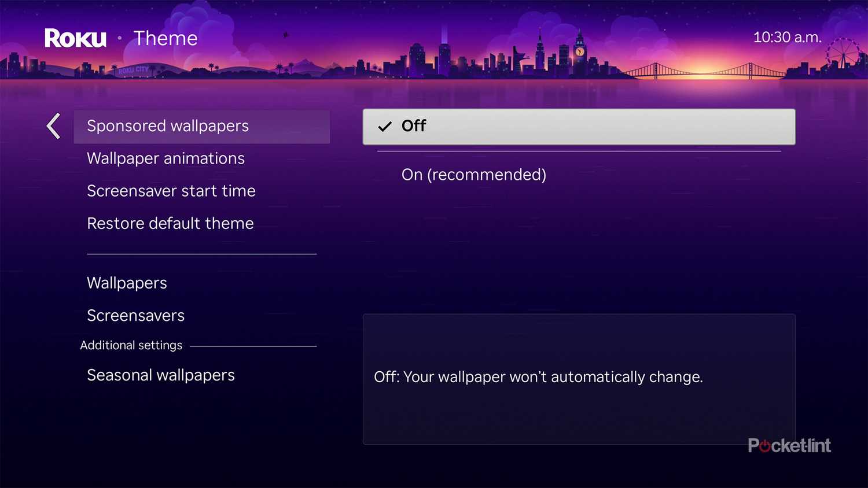Choose Restore default theme
This screenshot has width=868, height=488.
[x=170, y=223]
